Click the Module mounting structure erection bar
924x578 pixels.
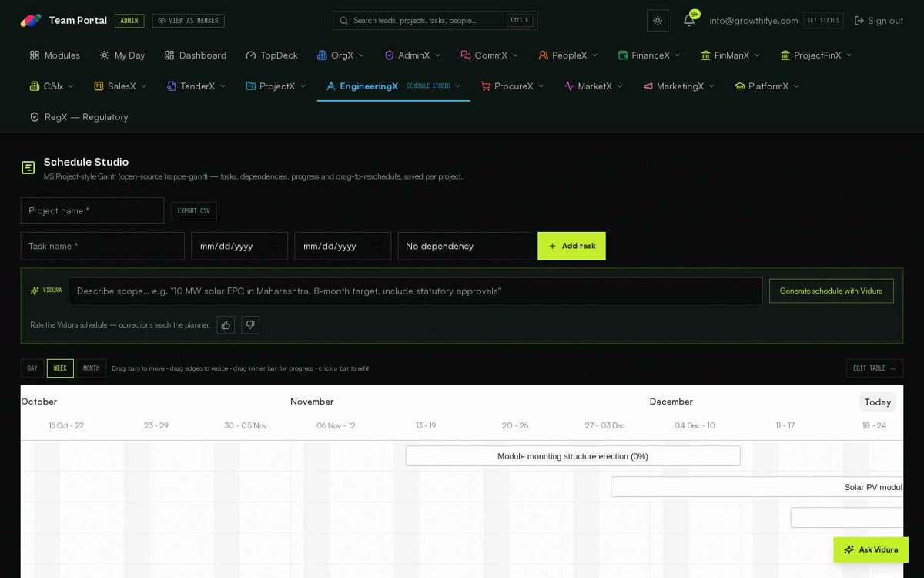pos(573,456)
